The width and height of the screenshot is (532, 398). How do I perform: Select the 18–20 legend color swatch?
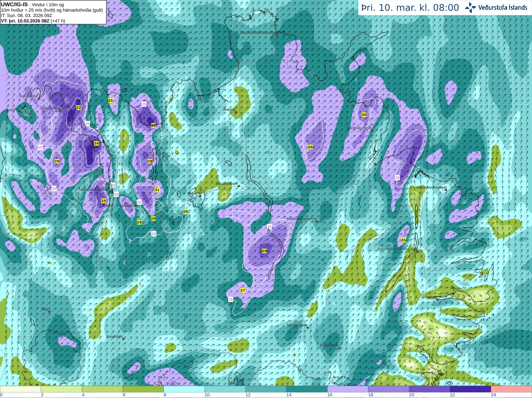tap(389, 390)
